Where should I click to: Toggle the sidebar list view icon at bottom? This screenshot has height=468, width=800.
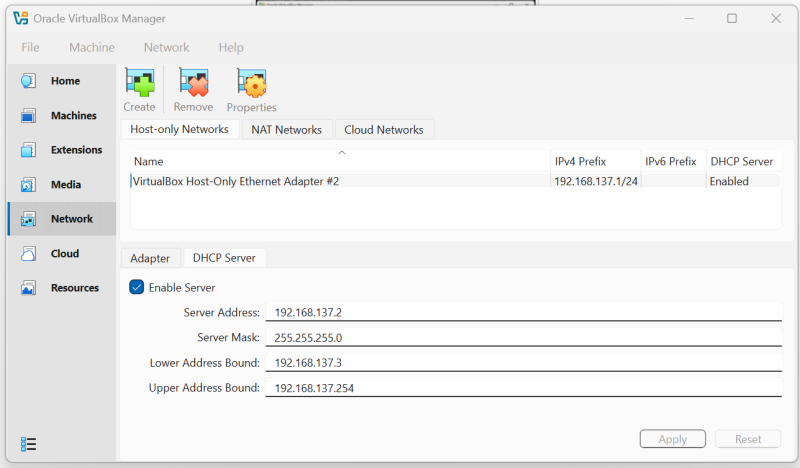tap(29, 444)
